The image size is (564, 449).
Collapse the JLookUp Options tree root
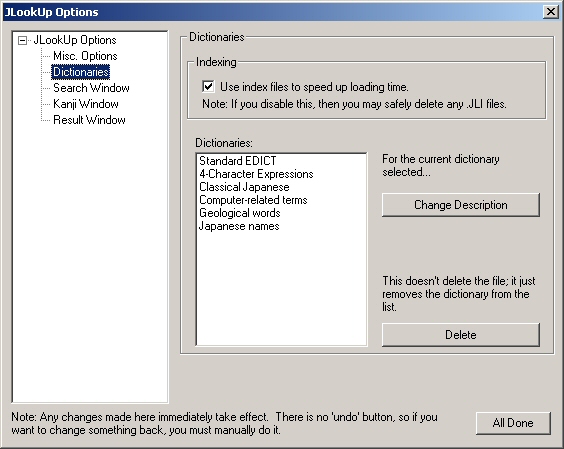point(22,40)
